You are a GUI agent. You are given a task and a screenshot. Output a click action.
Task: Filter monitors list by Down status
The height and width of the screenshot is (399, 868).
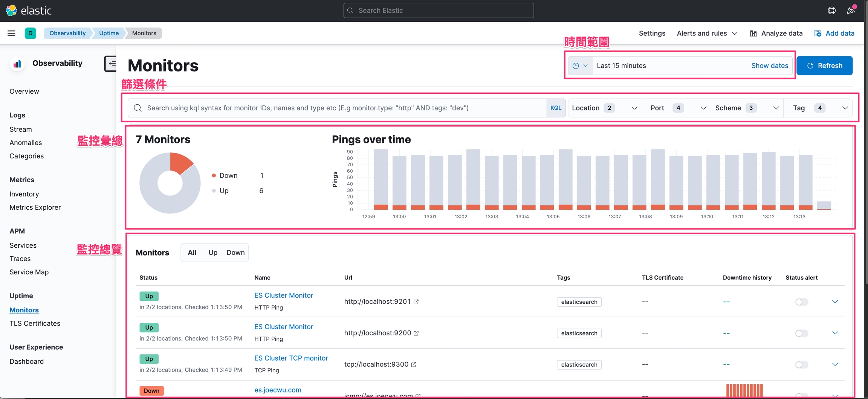[x=235, y=253]
